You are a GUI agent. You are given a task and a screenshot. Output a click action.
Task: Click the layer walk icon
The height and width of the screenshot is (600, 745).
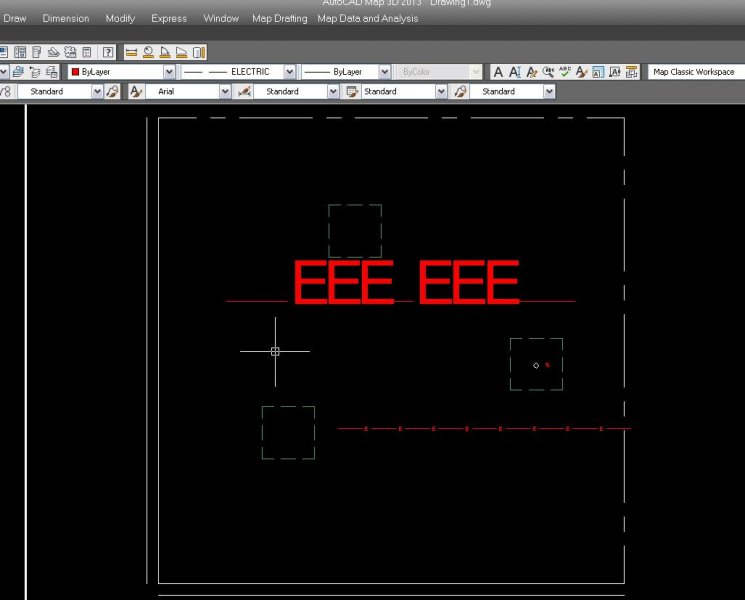click(52, 72)
